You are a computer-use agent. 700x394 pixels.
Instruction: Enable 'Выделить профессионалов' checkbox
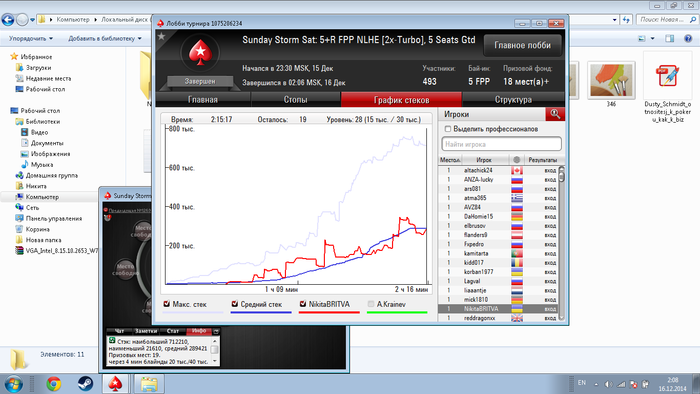pos(447,129)
